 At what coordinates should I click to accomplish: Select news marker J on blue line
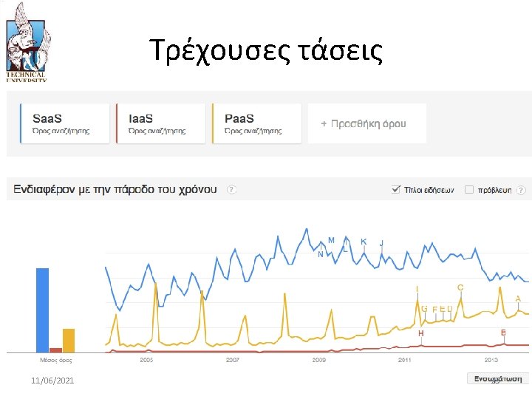381,243
